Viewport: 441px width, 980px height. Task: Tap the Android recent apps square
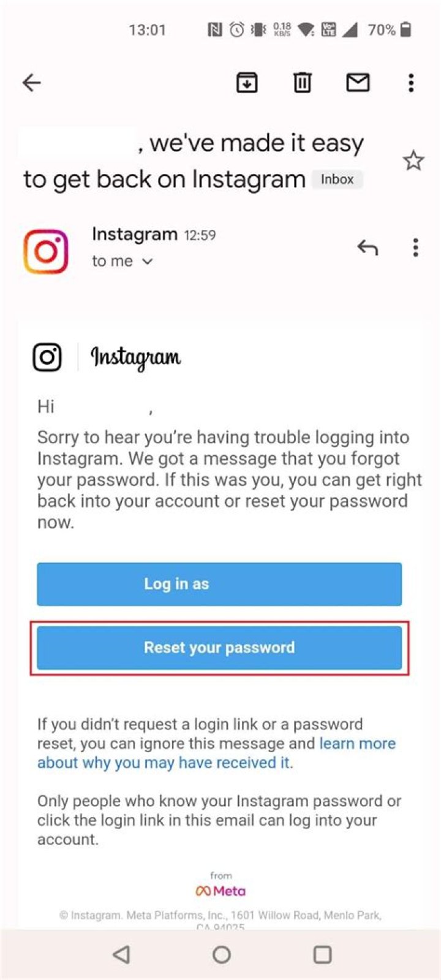click(322, 954)
